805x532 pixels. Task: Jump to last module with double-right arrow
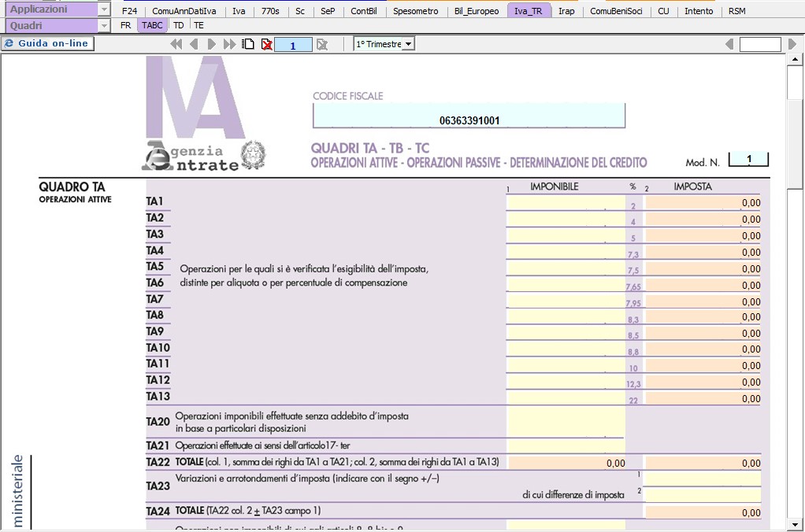click(229, 44)
